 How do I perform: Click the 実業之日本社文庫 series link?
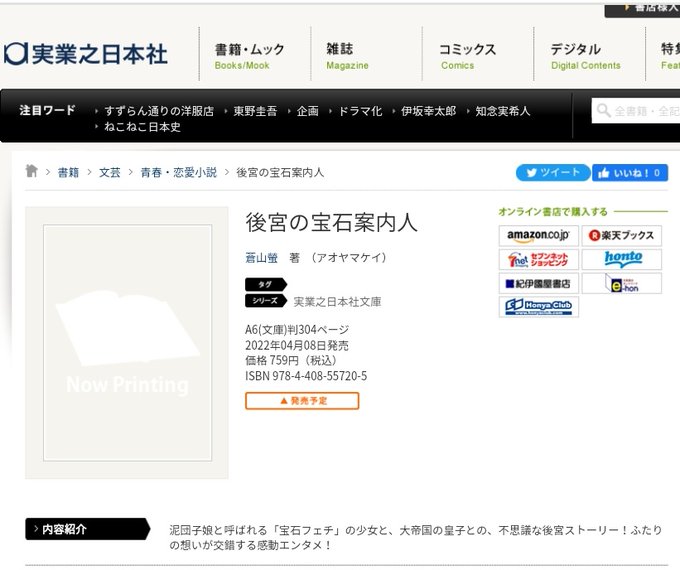pyautogui.click(x=337, y=301)
